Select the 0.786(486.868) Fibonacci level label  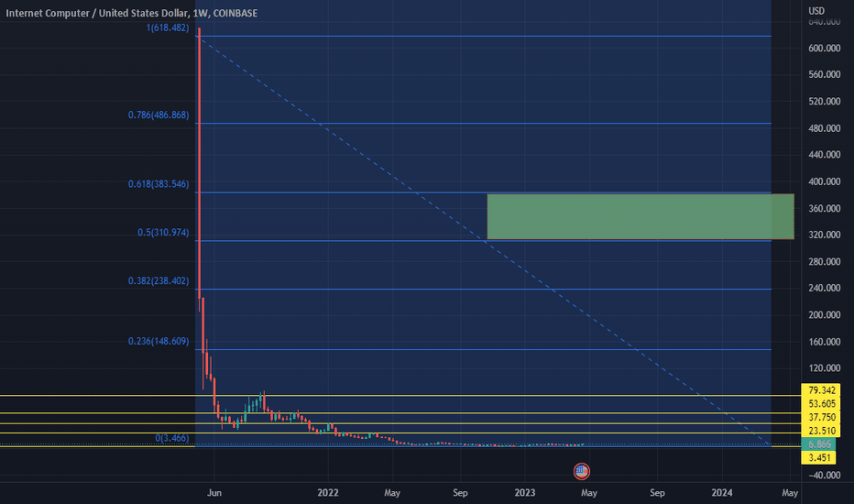point(159,115)
